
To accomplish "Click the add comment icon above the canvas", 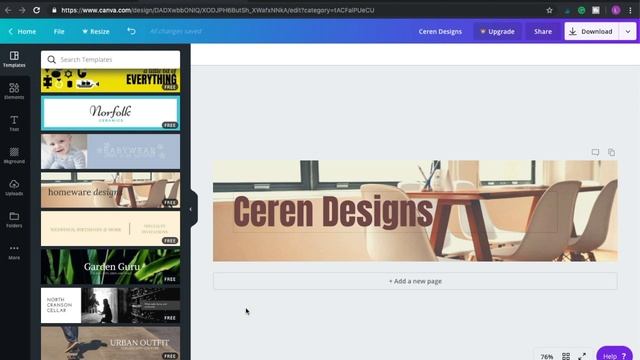I will coord(596,152).
